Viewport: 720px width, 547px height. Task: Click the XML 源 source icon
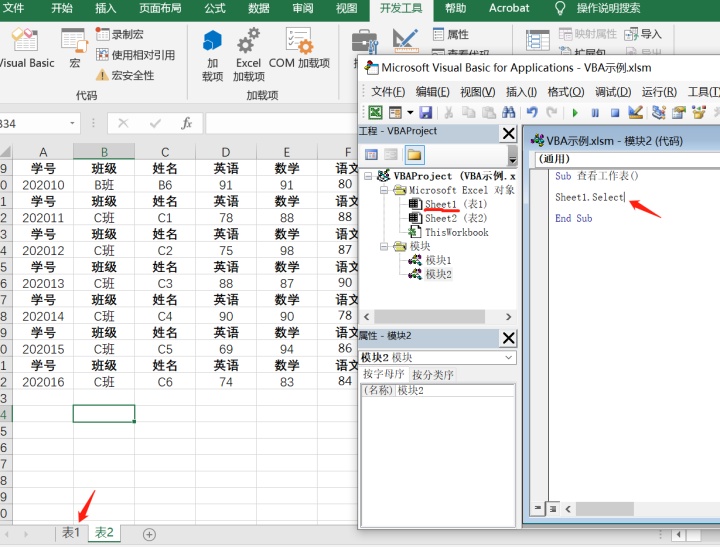pyautogui.click(x=538, y=40)
